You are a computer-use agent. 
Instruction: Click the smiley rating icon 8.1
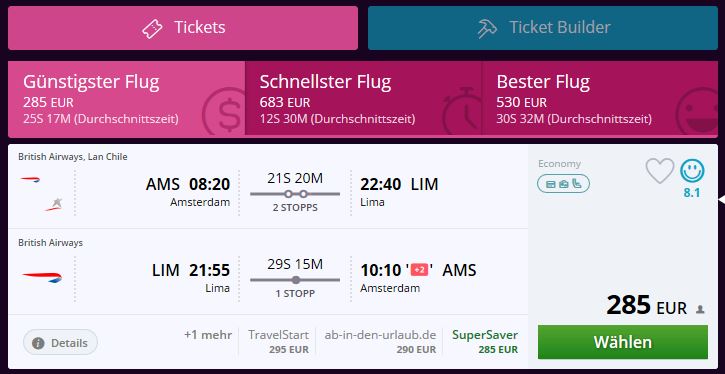[x=692, y=171]
